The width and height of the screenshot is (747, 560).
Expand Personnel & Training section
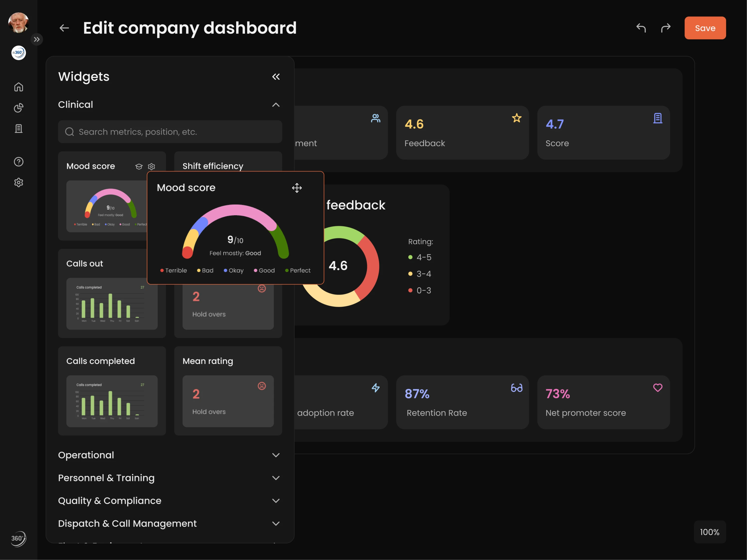click(170, 478)
